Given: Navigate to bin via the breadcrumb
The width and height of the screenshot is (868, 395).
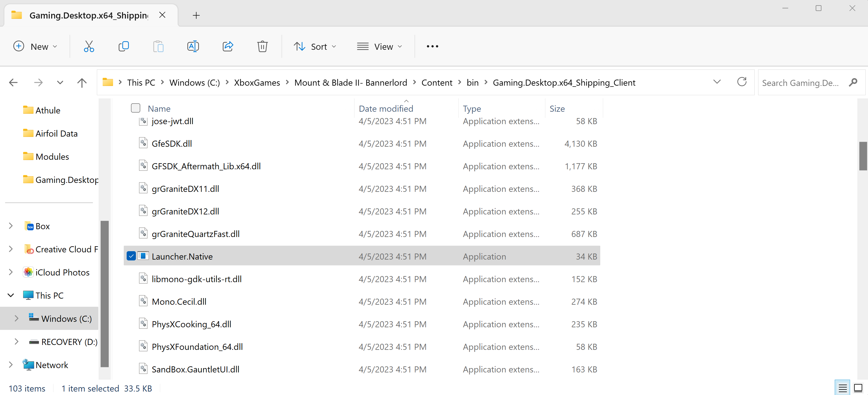Looking at the screenshot, I should pyautogui.click(x=472, y=82).
